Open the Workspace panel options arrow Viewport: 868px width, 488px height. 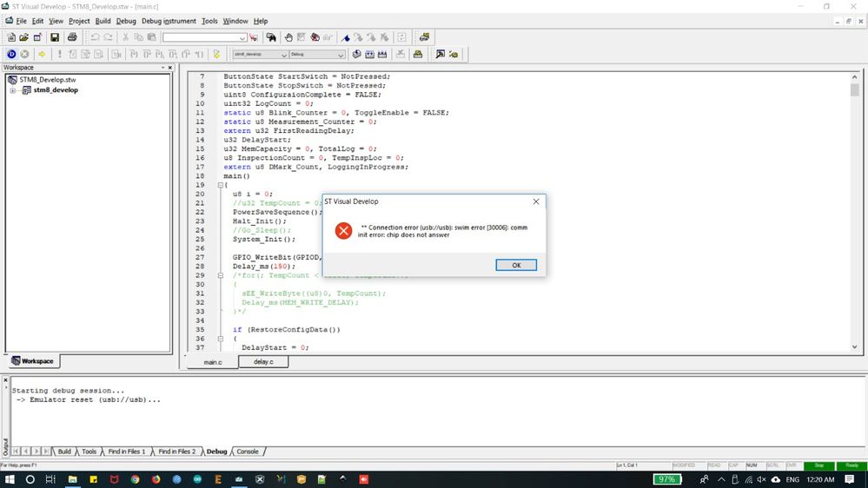(162, 68)
